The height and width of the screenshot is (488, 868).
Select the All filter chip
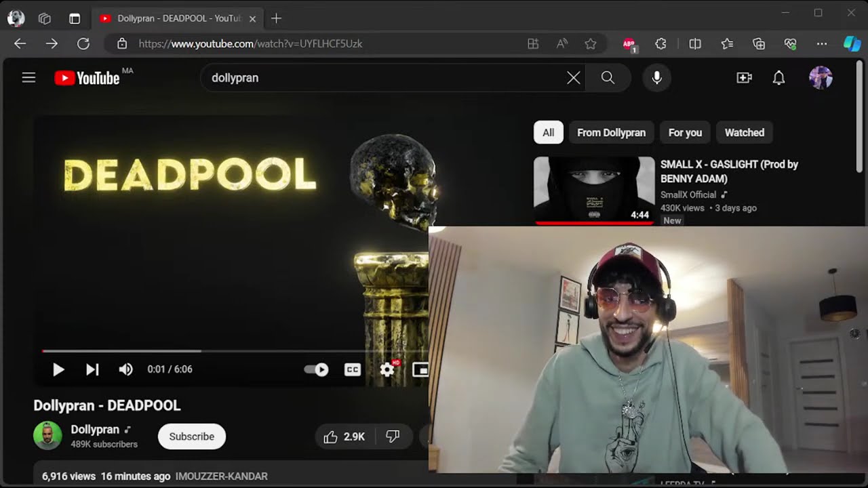click(x=548, y=133)
